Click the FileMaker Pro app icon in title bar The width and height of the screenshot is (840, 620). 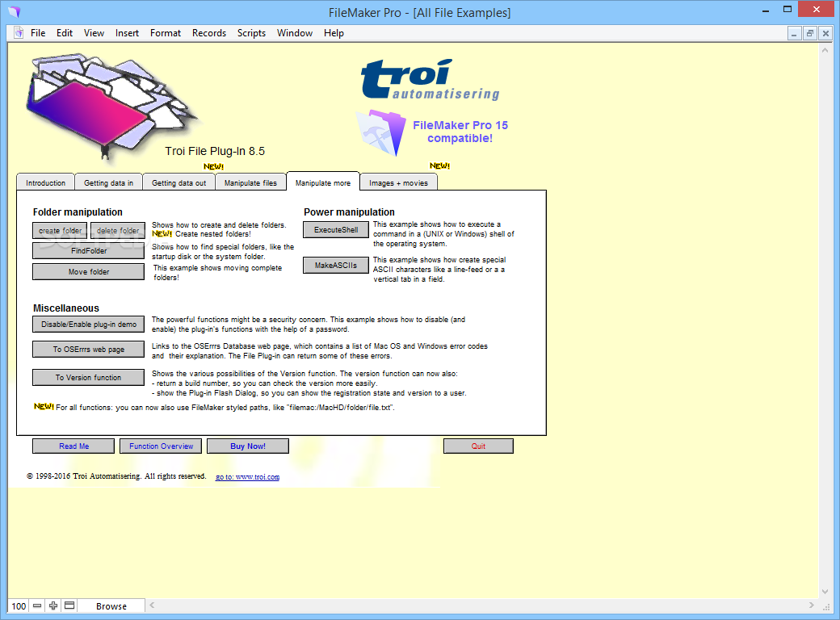pyautogui.click(x=15, y=12)
